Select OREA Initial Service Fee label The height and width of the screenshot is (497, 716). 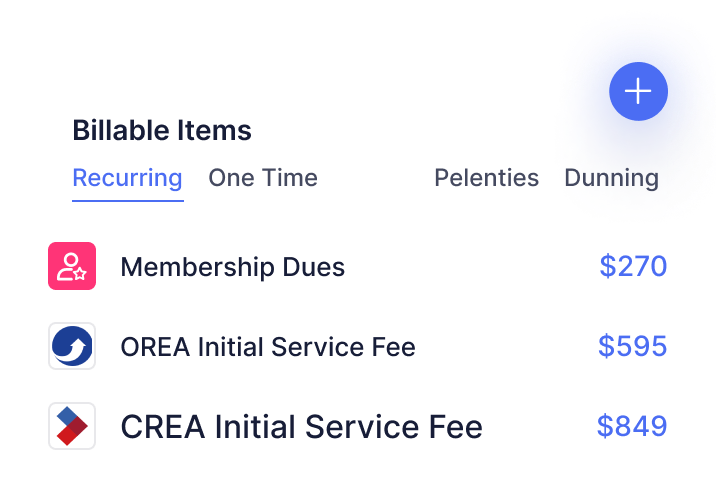click(267, 347)
